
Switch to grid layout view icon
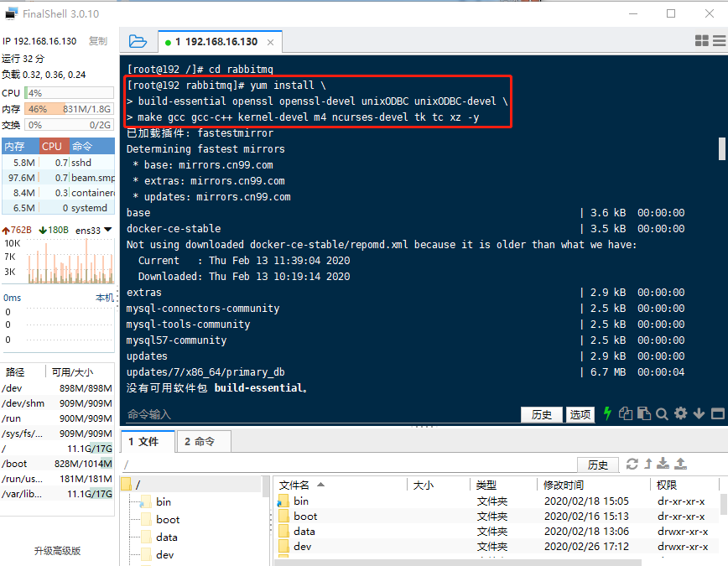(701, 41)
